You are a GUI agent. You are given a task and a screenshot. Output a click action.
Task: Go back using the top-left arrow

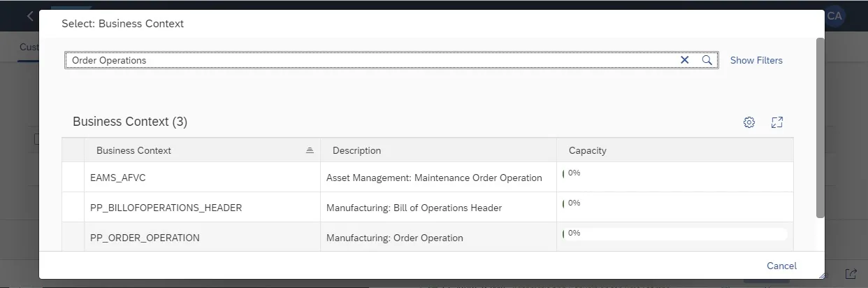[30, 16]
